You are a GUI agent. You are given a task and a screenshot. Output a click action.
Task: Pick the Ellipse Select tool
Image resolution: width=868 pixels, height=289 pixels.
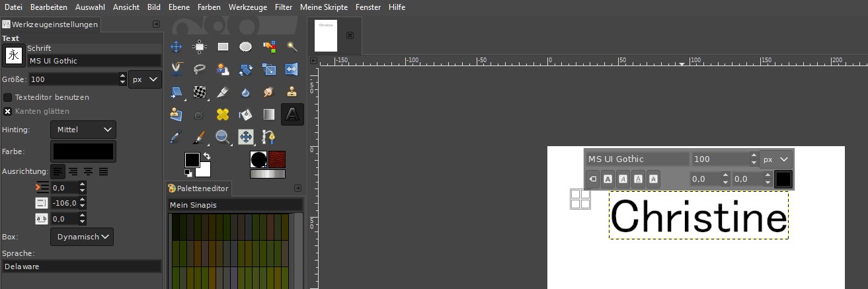coord(245,46)
